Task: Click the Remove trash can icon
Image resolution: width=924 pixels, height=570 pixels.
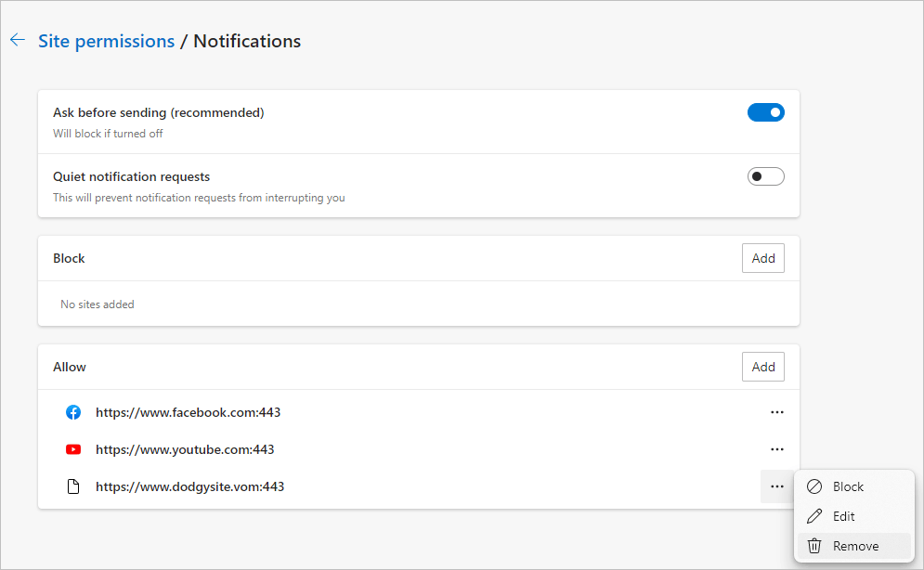Action: click(x=814, y=546)
